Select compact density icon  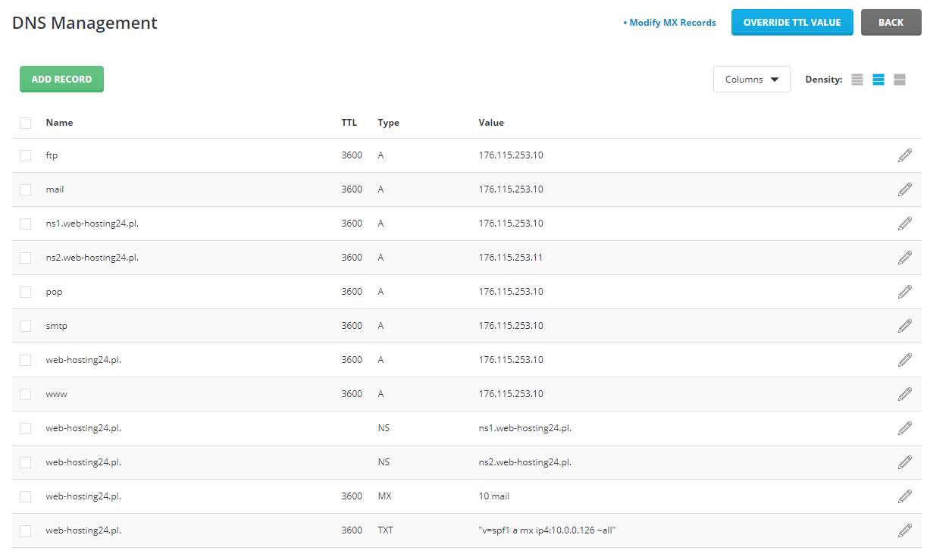pos(857,80)
